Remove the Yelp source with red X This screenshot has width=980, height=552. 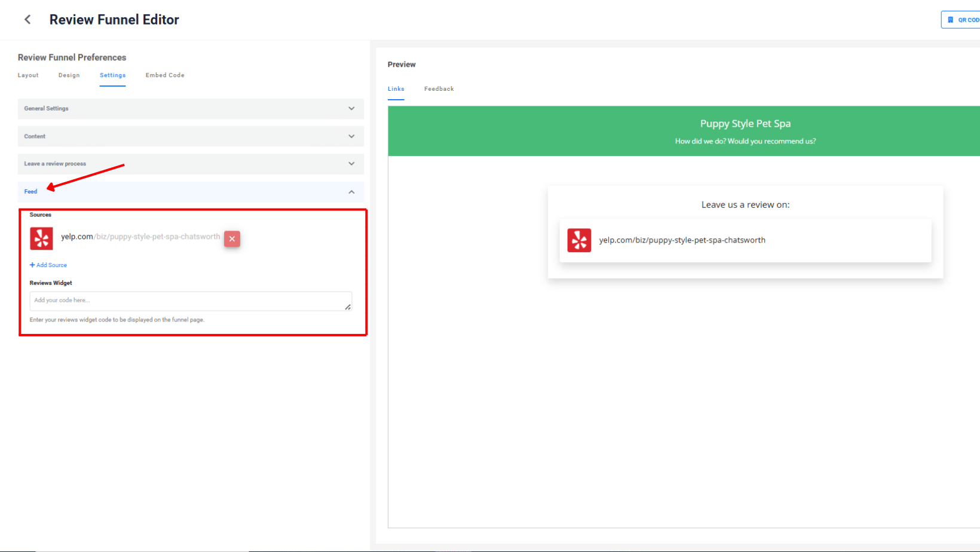click(232, 239)
